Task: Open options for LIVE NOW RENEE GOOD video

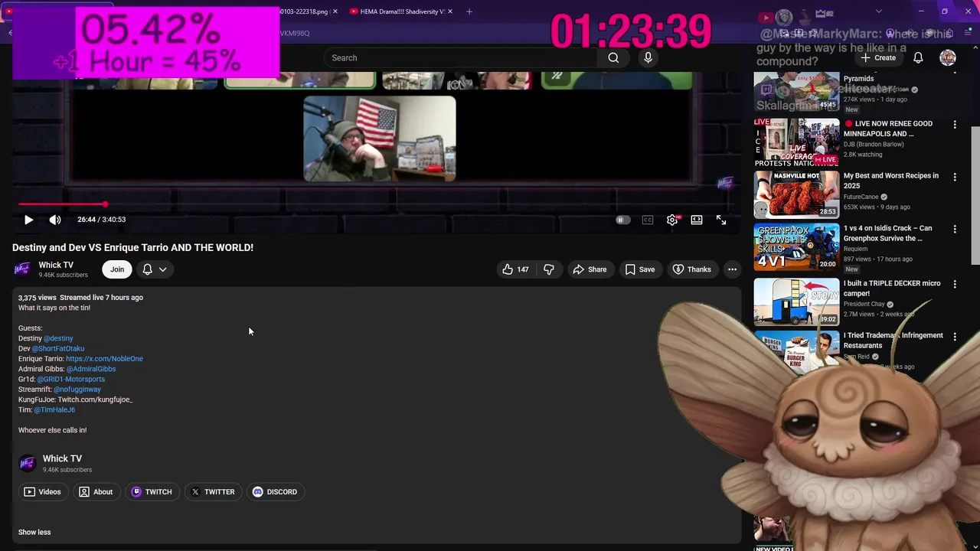Action: 955,125
